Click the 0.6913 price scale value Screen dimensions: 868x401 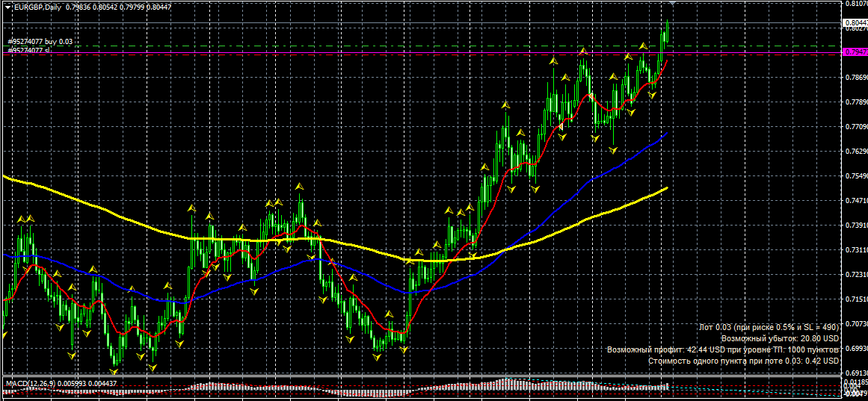[x=855, y=373]
